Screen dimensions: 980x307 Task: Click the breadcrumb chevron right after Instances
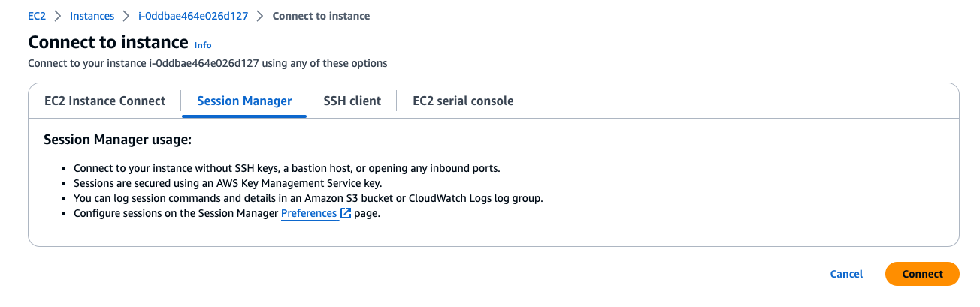126,16
